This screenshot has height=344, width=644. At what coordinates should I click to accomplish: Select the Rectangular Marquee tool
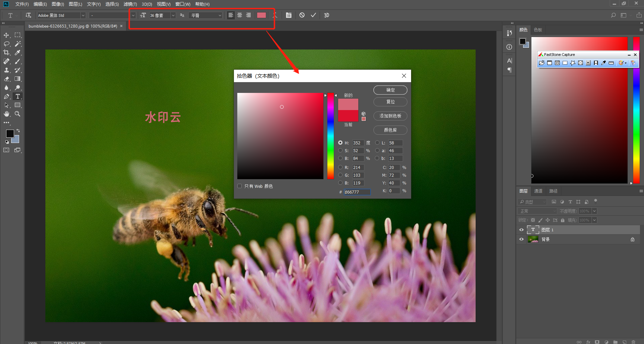coord(17,35)
